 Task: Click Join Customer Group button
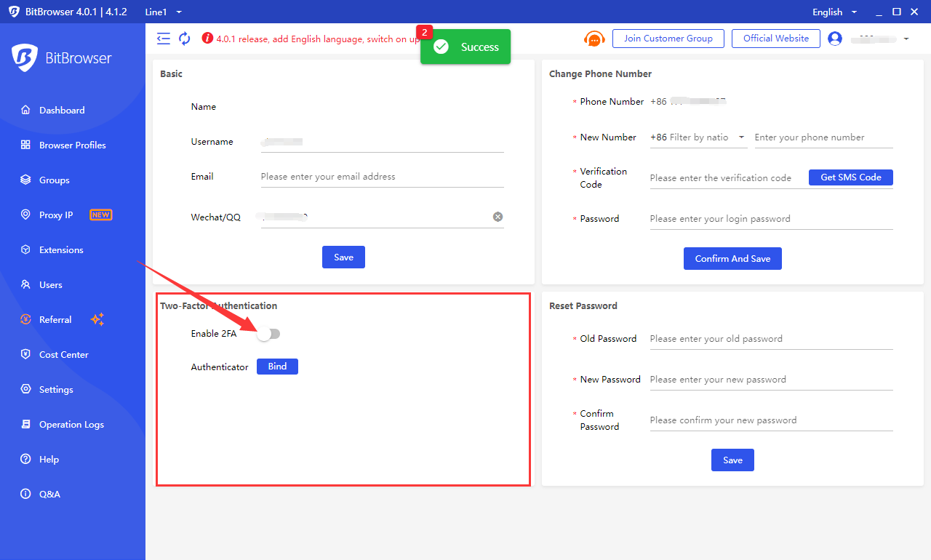(x=668, y=39)
